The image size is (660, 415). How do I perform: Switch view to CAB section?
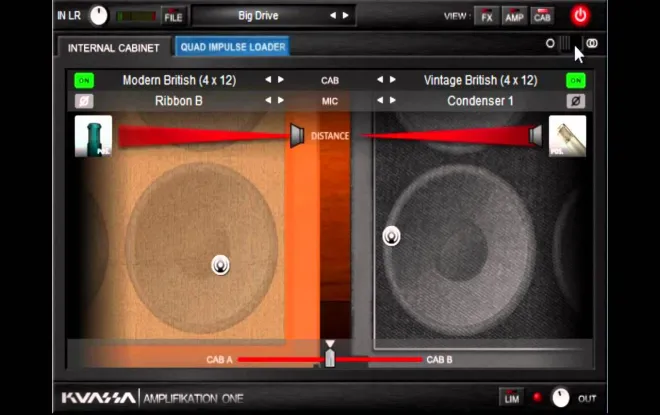tap(542, 17)
